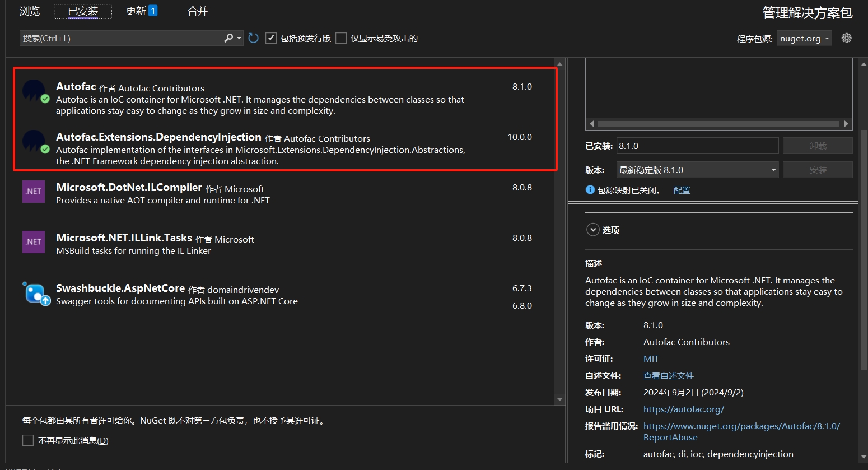
Task: Open the 查看自述文件 link
Action: tap(669, 375)
